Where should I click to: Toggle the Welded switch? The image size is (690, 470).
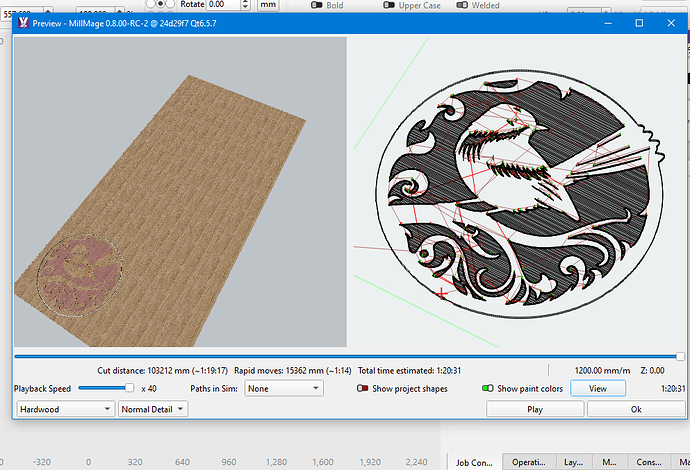point(462,5)
